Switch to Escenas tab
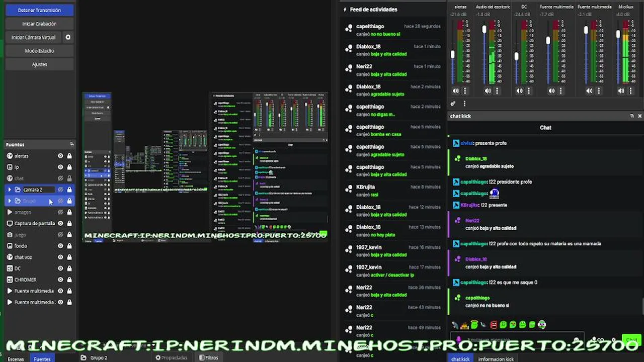The image size is (644, 362). pyautogui.click(x=16, y=358)
